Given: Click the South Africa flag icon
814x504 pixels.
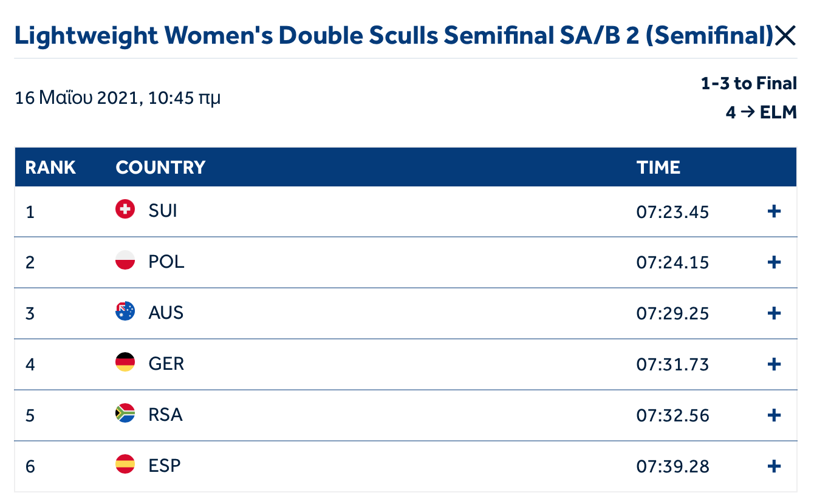Looking at the screenshot, I should tap(125, 414).
